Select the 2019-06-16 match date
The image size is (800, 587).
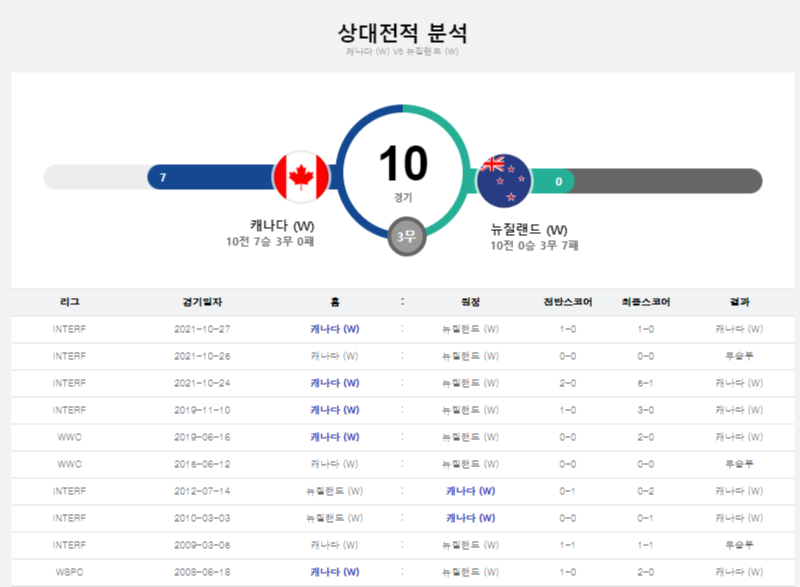[x=202, y=437]
